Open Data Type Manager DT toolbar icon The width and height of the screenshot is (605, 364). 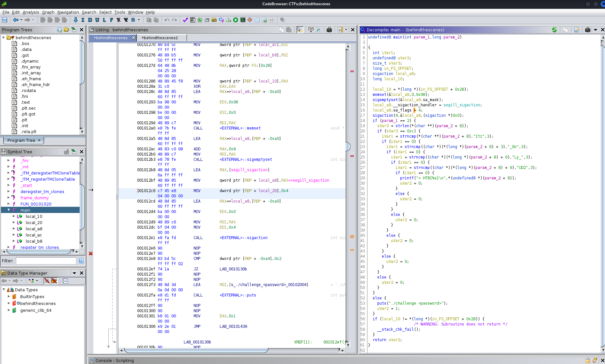[214, 20]
